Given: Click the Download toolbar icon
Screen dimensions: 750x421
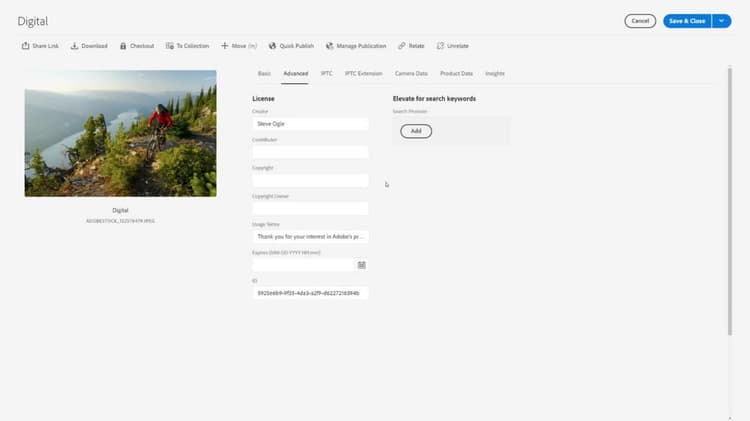Looking at the screenshot, I should pyautogui.click(x=74, y=46).
